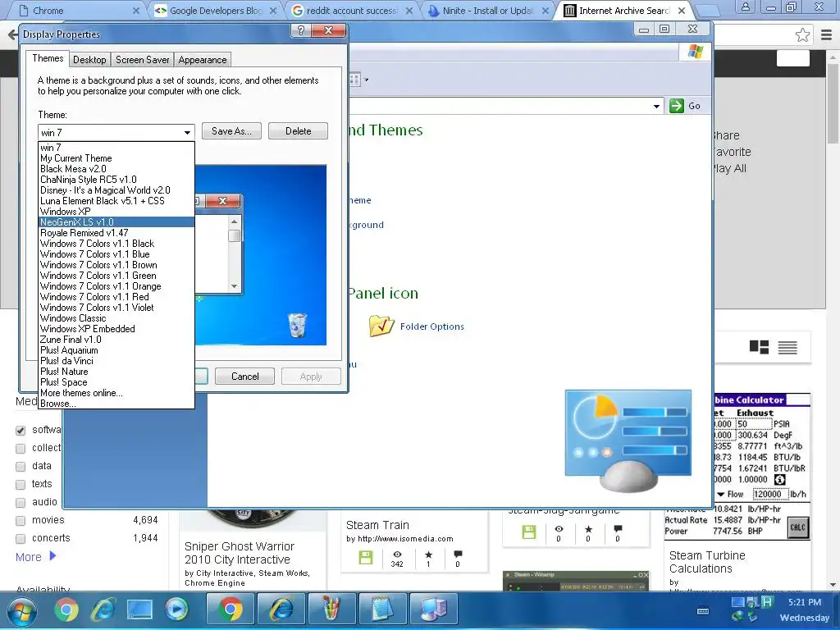840x630 pixels.
Task: Click Cancel in Display Properties
Action: click(x=244, y=376)
